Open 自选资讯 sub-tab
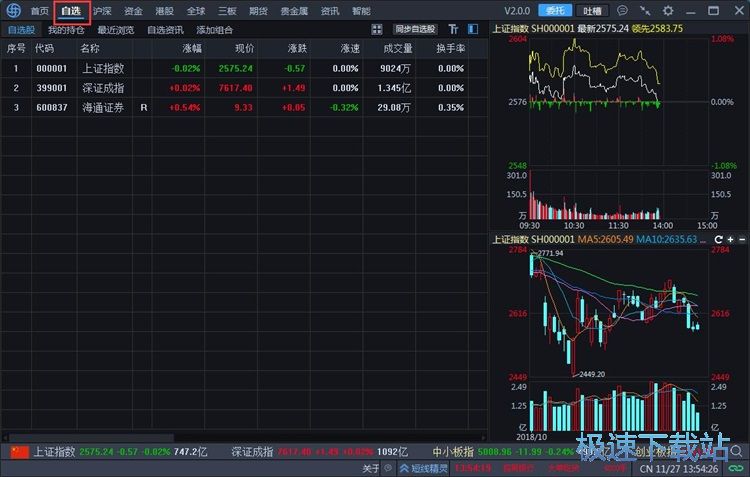The image size is (750, 477). coord(165,30)
